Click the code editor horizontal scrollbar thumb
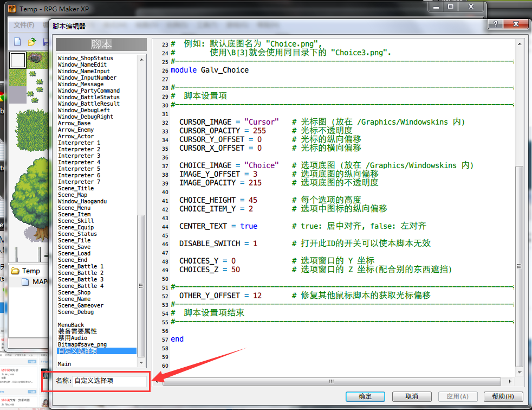 (x=332, y=381)
